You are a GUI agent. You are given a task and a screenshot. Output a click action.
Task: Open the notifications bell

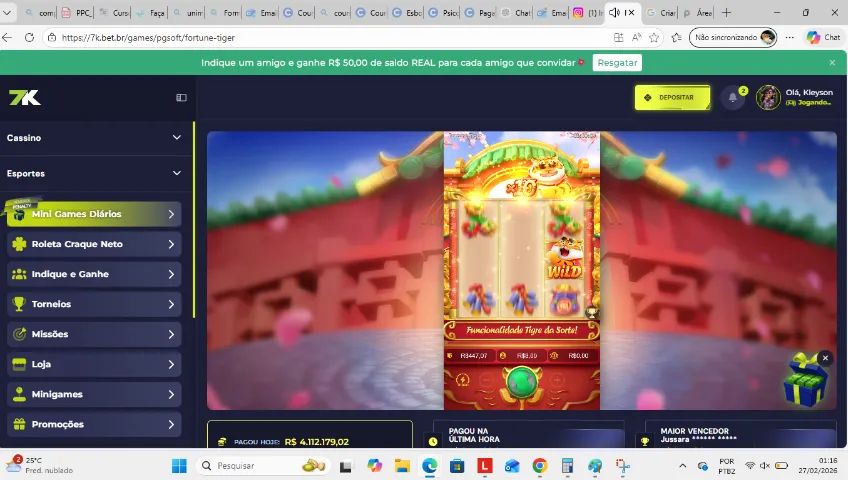733,98
